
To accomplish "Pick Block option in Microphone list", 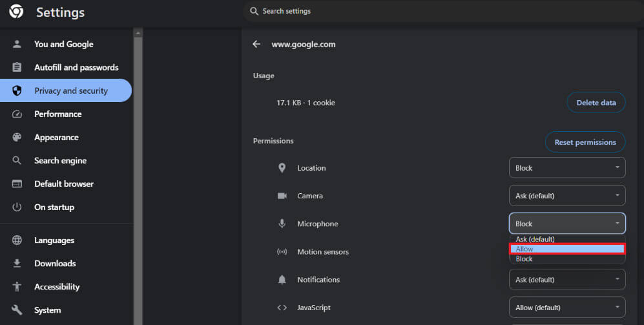I will (x=567, y=259).
